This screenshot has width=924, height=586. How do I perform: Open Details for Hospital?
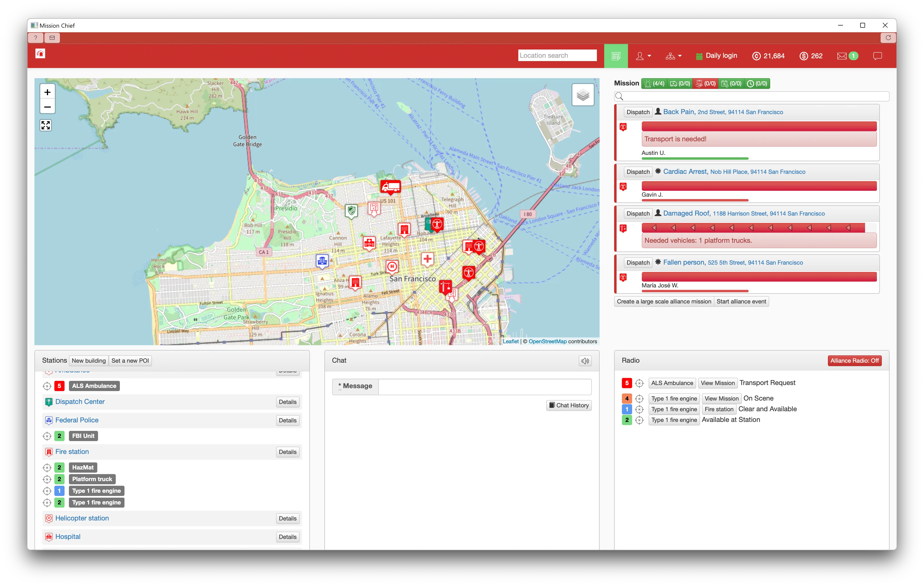point(287,537)
